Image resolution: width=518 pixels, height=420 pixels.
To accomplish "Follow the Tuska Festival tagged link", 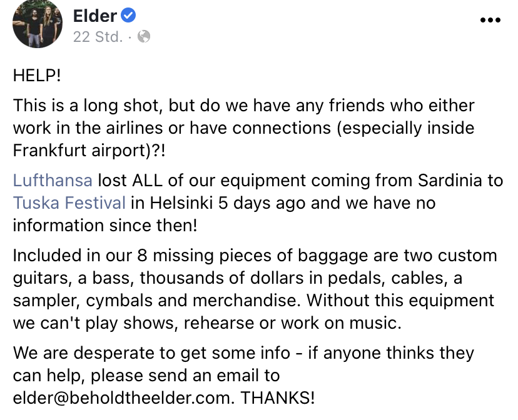I will pyautogui.click(x=69, y=203).
